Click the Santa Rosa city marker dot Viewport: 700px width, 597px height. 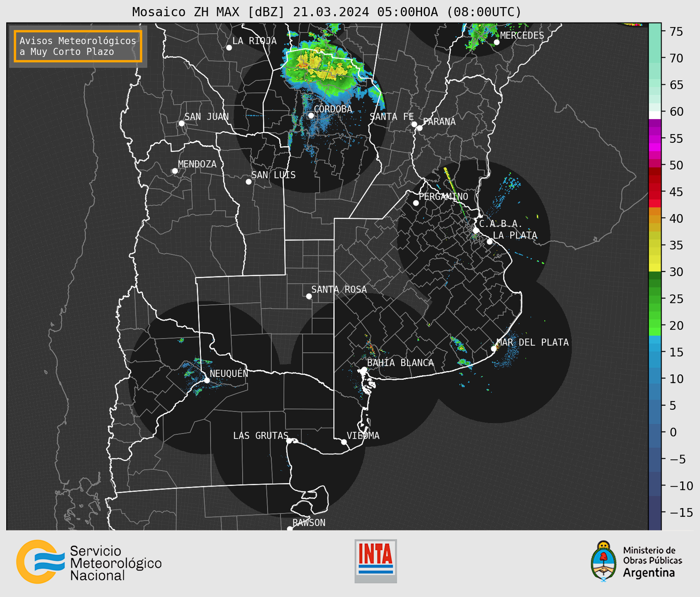(309, 296)
